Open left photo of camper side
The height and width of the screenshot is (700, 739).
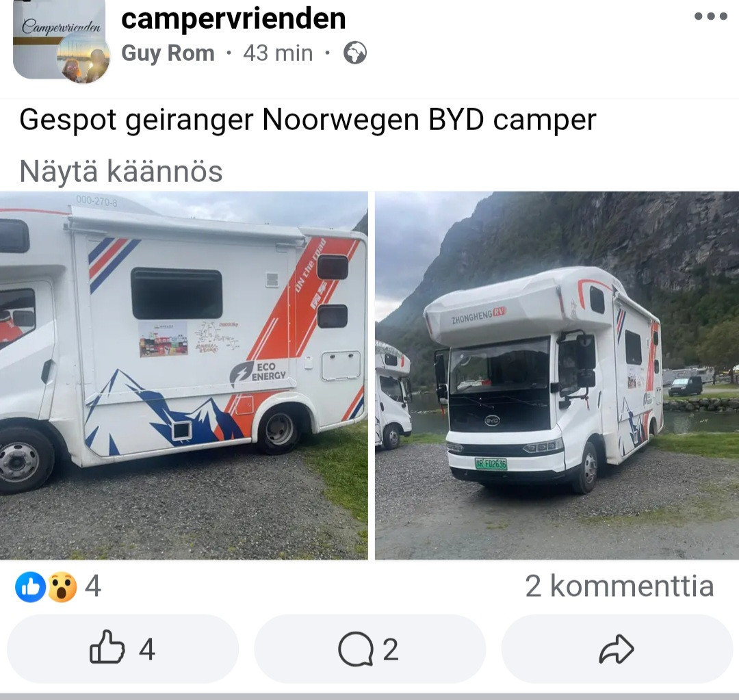point(184,376)
